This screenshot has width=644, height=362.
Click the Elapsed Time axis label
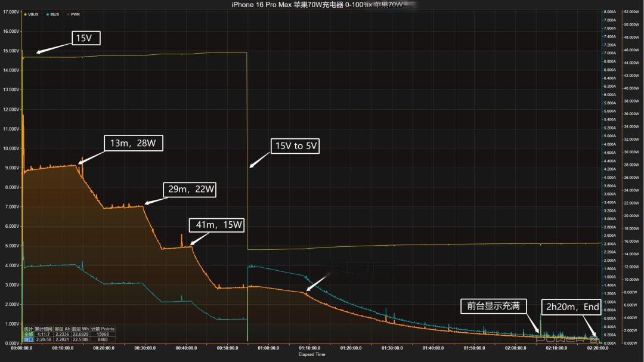click(x=312, y=354)
